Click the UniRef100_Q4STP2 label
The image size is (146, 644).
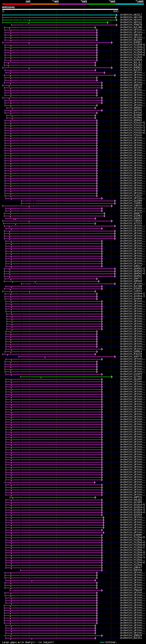coord(131,110)
